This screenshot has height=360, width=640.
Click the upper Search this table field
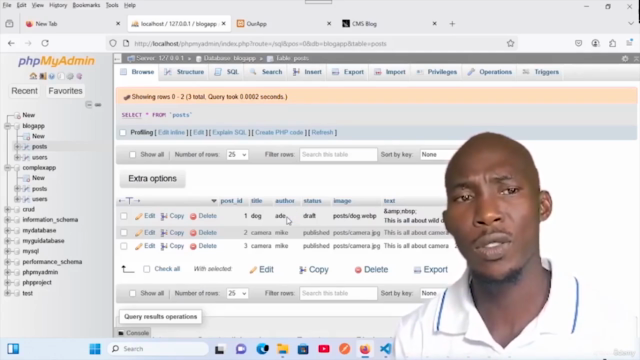point(338,155)
